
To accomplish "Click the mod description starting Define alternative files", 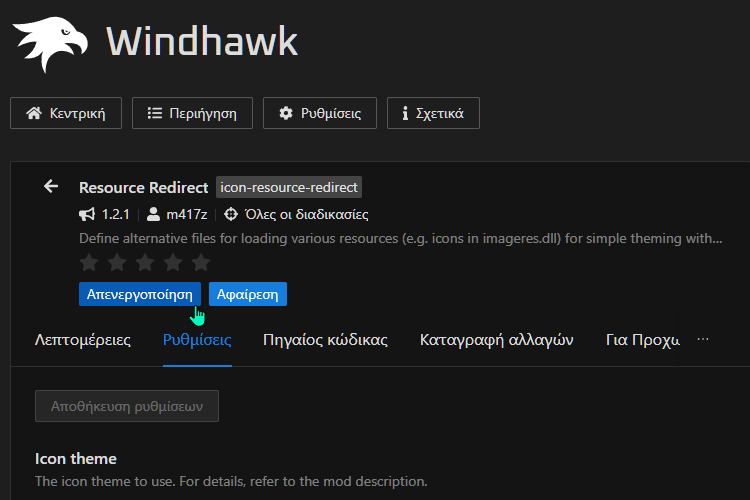I will (401, 238).
